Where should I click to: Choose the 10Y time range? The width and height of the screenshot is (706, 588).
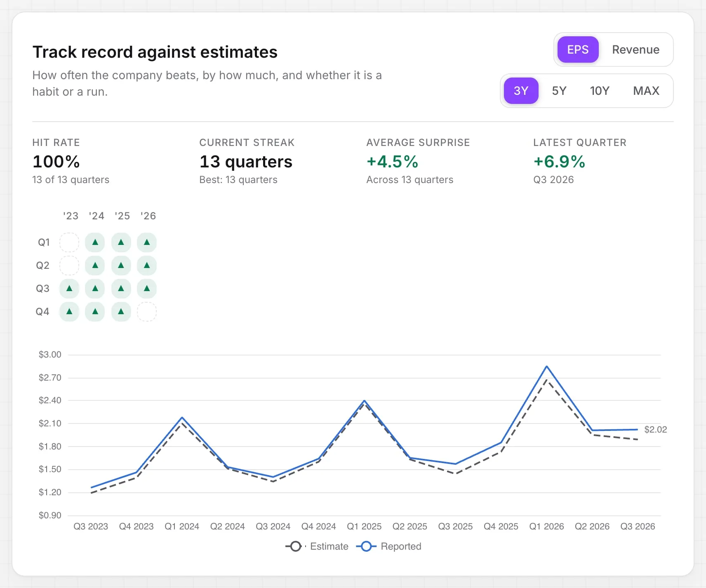coord(600,91)
